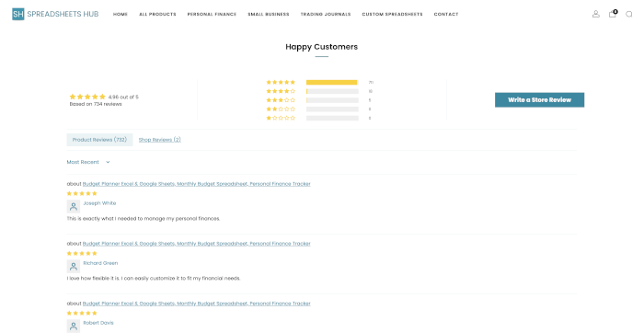The height and width of the screenshot is (333, 644).
Task: Click the '4.96 out of 5' text
Action: [123, 98]
